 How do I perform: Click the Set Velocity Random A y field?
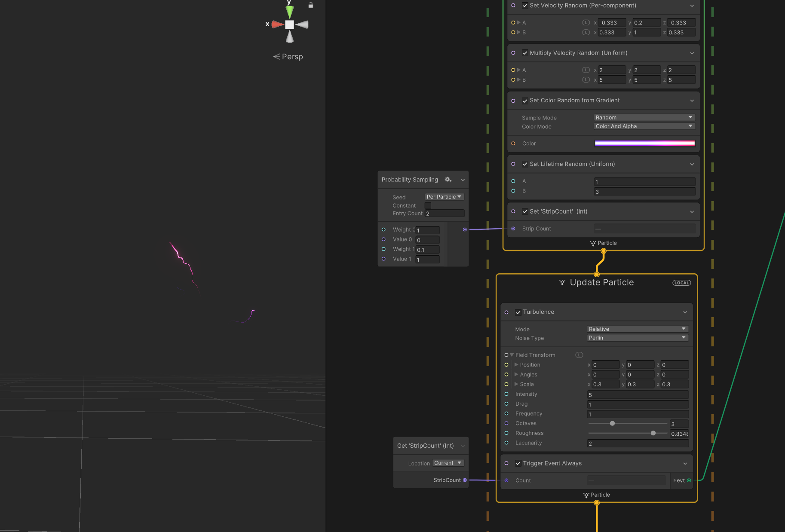pos(647,23)
